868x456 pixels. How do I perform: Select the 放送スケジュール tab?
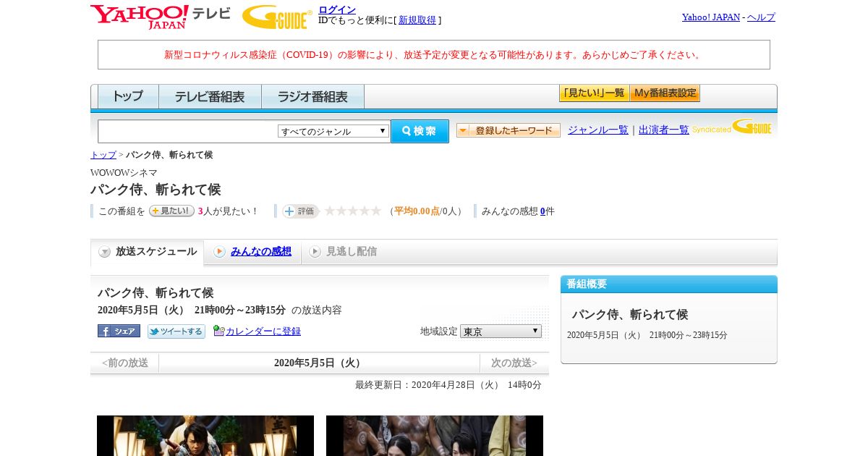[x=148, y=252]
